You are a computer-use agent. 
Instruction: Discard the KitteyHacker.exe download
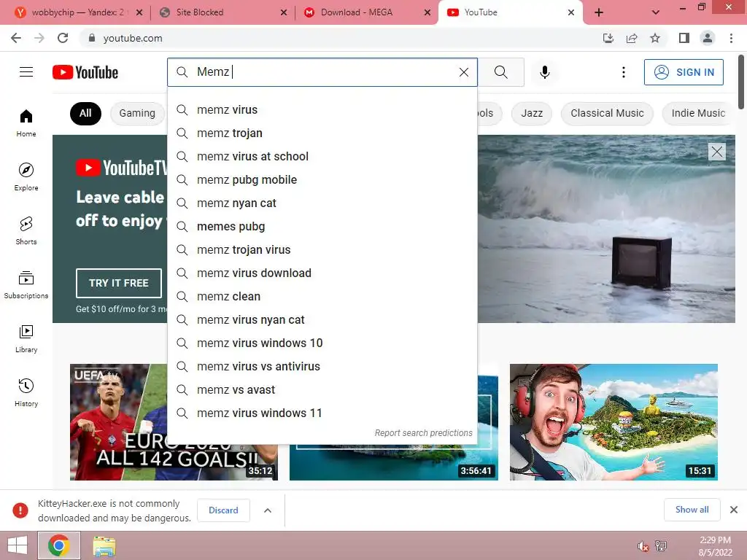click(223, 510)
